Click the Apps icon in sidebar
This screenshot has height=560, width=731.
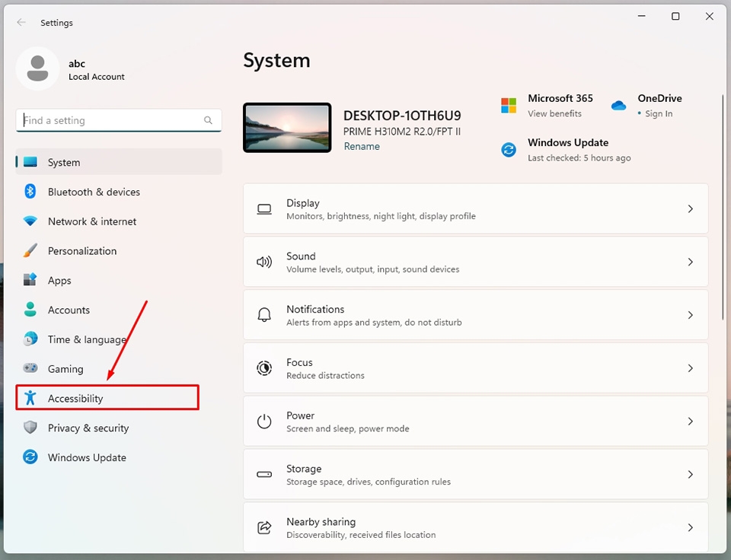point(30,279)
